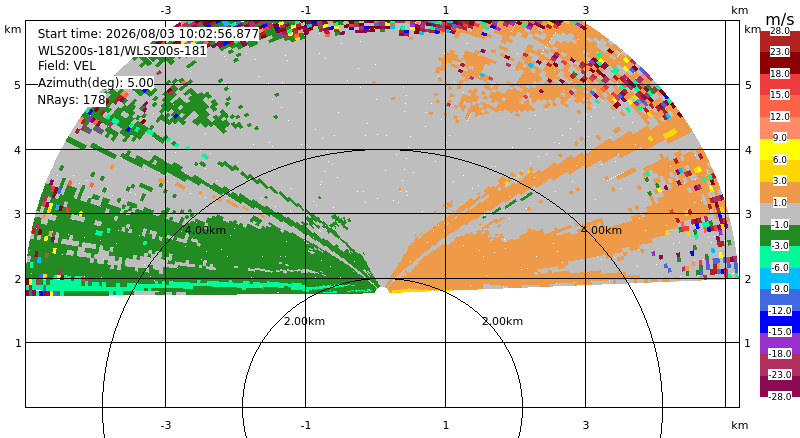Click the top axis tick label 3
Viewport: 800px width, 438px height.
pos(586,10)
